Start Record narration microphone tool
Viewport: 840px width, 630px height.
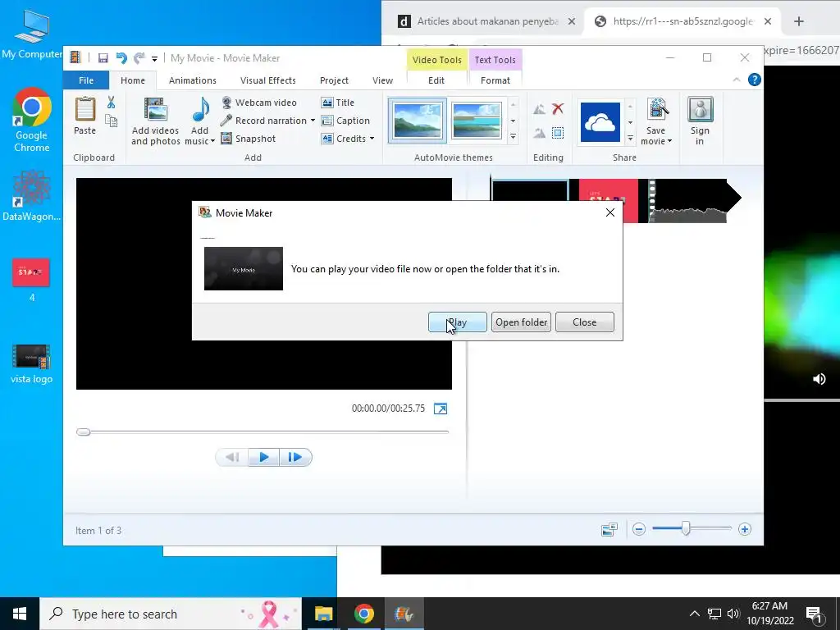click(x=263, y=121)
